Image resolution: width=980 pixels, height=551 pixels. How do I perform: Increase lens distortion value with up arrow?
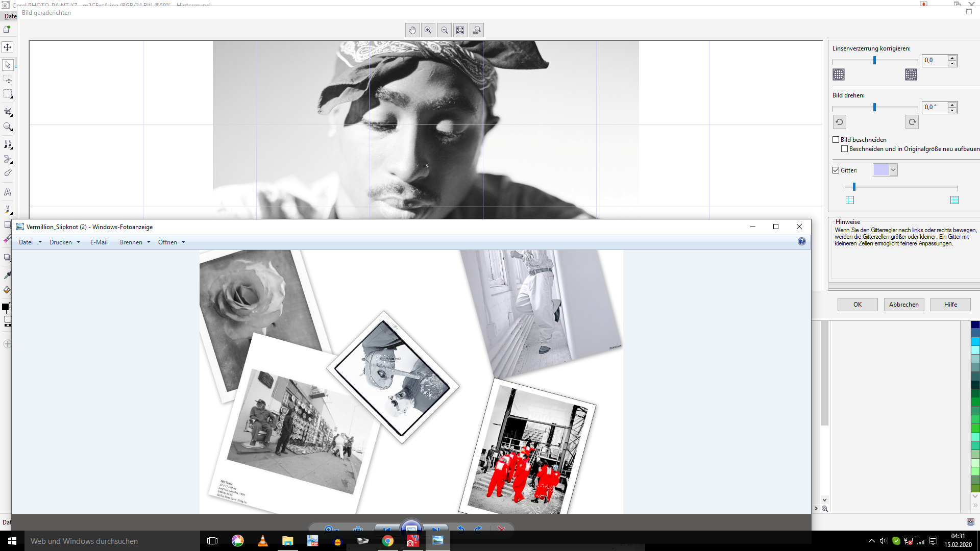point(952,58)
